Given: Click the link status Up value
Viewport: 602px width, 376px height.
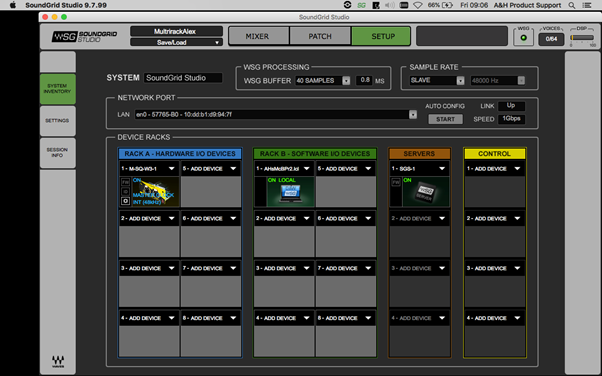Looking at the screenshot, I should click(x=511, y=106).
